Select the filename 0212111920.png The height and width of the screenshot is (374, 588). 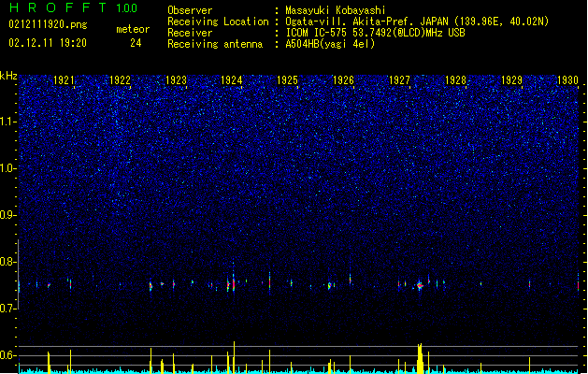(x=48, y=24)
